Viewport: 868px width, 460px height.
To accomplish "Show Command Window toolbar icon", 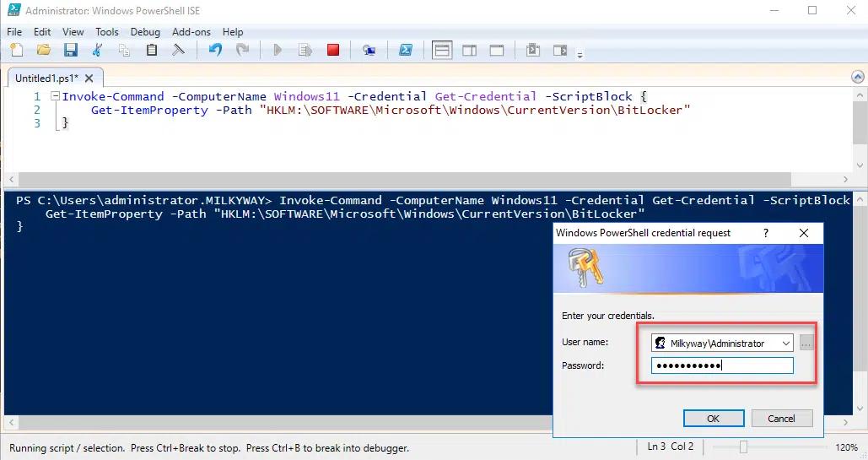I will [x=532, y=50].
